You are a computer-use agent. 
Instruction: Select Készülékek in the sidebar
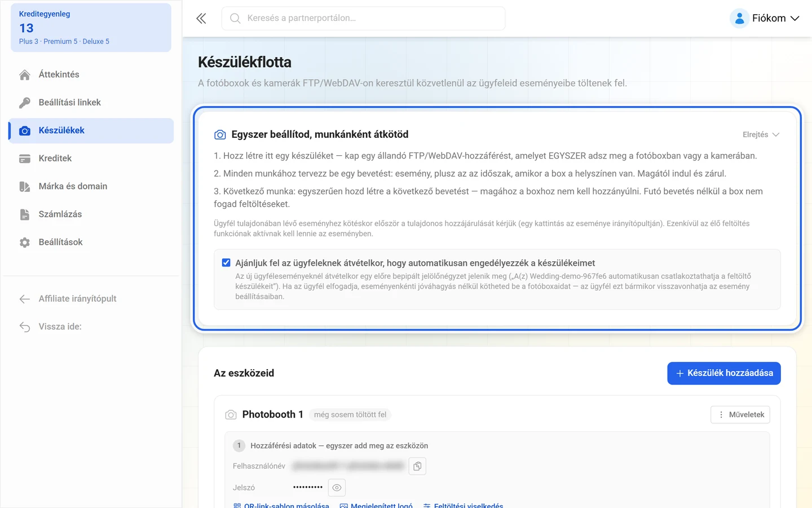pos(91,130)
